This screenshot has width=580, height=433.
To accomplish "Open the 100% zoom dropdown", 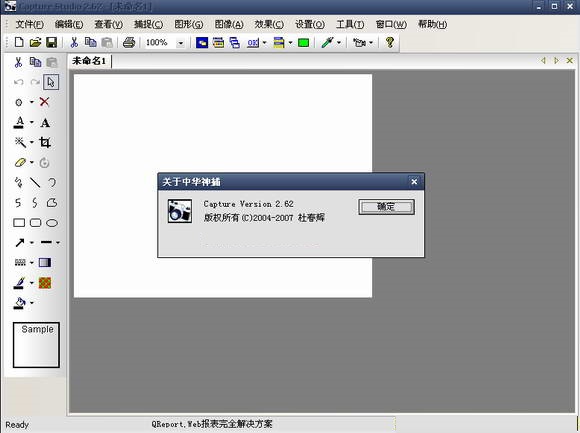I will point(181,43).
